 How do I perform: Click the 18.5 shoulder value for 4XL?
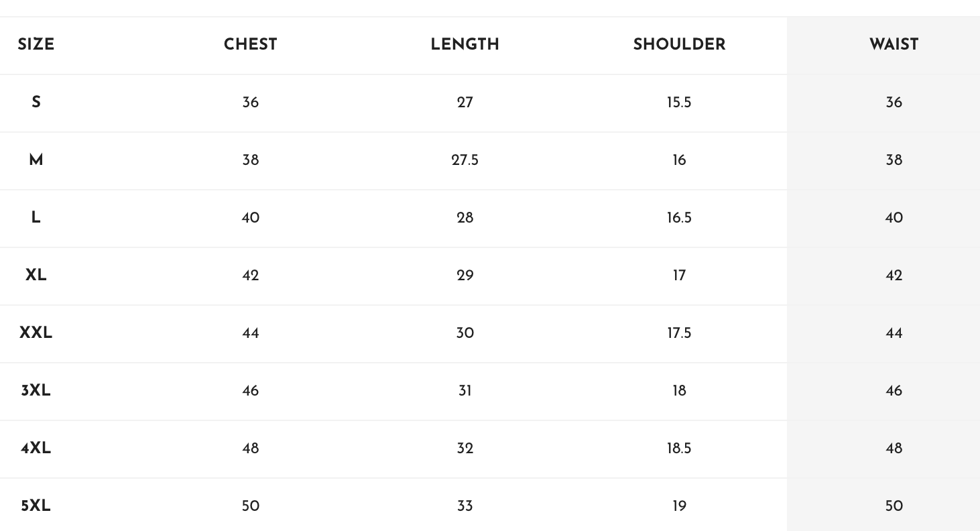click(679, 449)
